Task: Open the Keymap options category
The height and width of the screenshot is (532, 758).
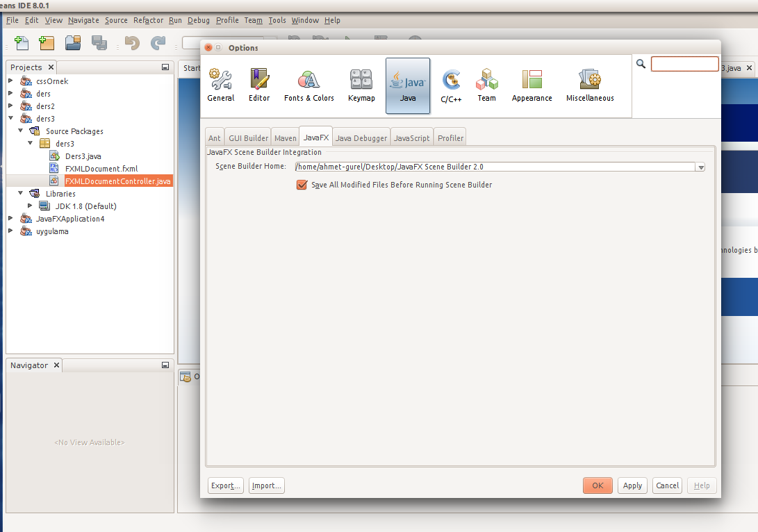Action: [361, 85]
